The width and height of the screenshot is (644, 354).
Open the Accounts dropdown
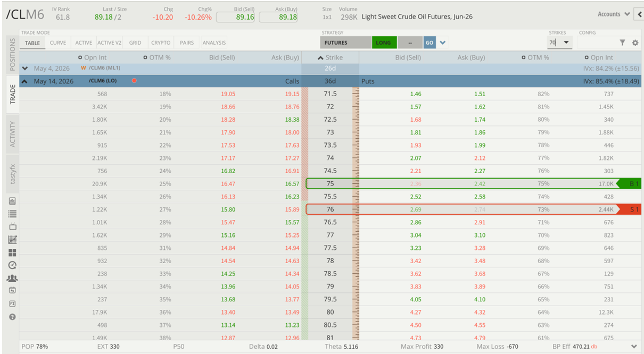pos(614,14)
